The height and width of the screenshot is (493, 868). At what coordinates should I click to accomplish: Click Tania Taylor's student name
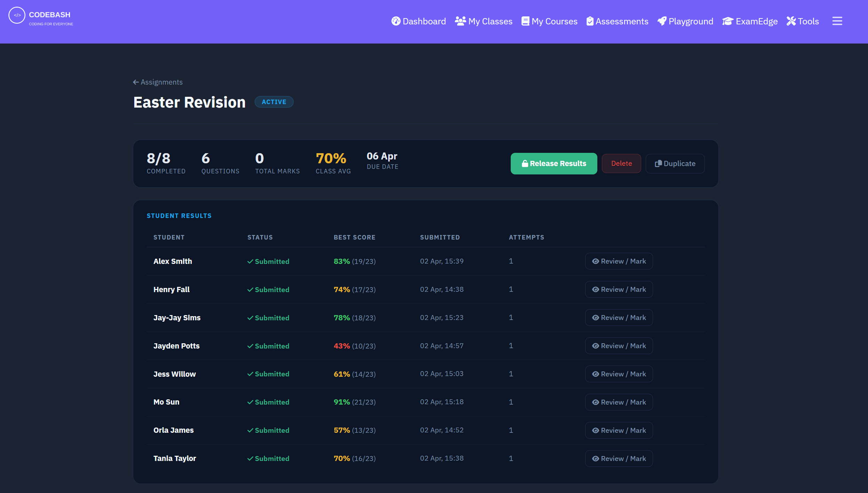175,459
